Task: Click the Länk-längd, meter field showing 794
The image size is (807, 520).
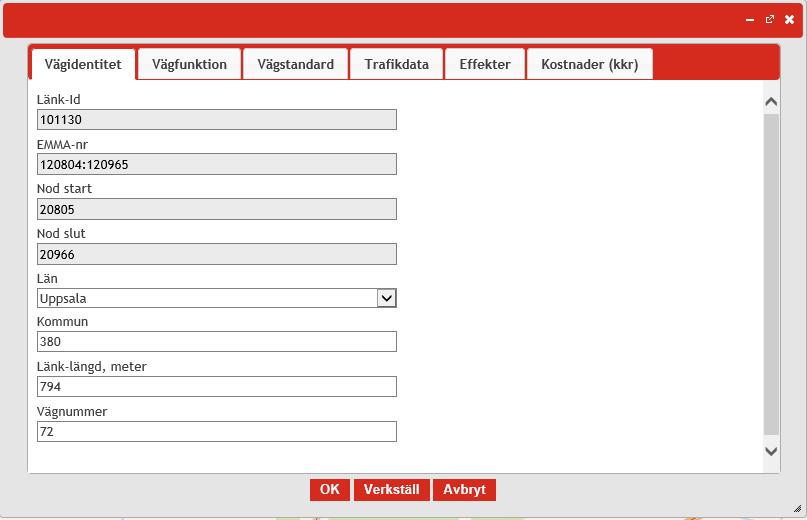Action: pos(217,386)
